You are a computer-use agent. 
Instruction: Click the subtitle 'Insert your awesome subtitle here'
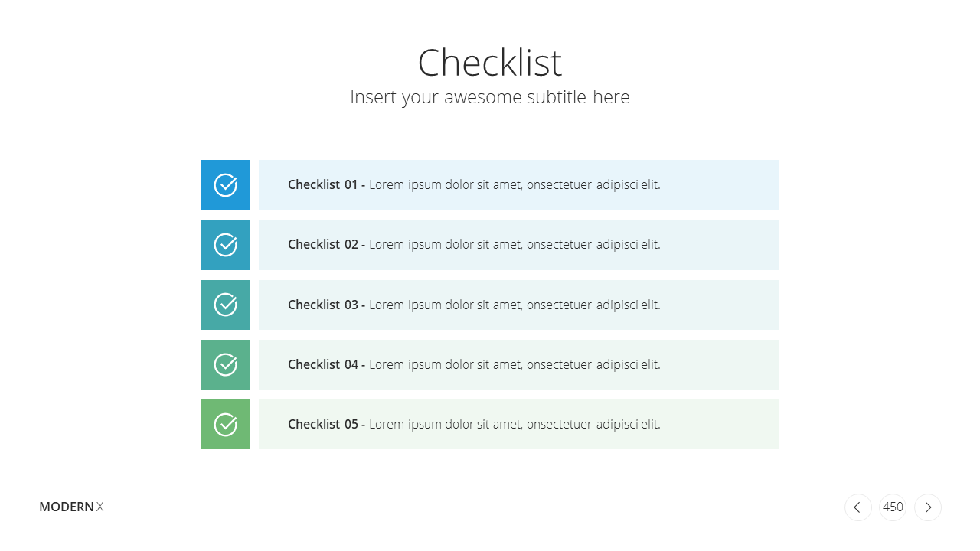click(x=490, y=97)
